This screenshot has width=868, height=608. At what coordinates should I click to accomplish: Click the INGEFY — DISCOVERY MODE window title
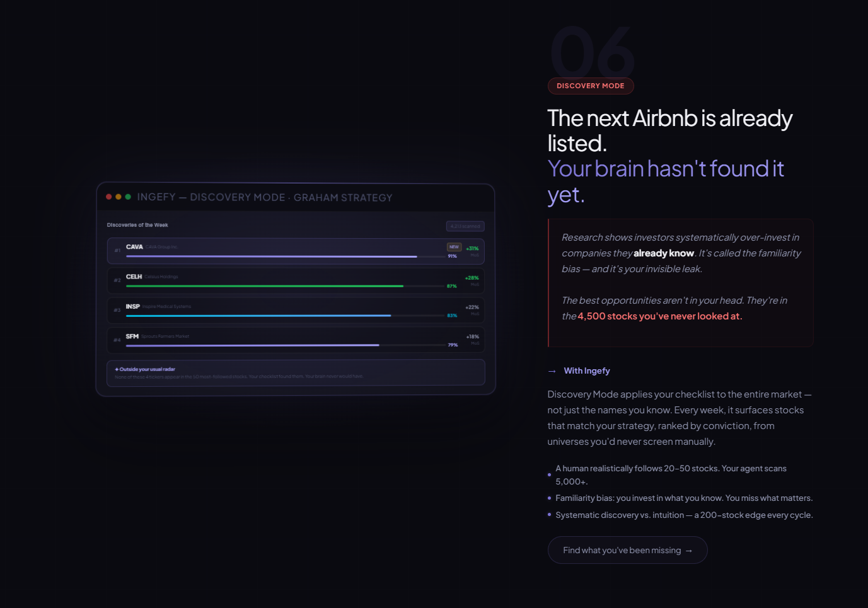(265, 197)
